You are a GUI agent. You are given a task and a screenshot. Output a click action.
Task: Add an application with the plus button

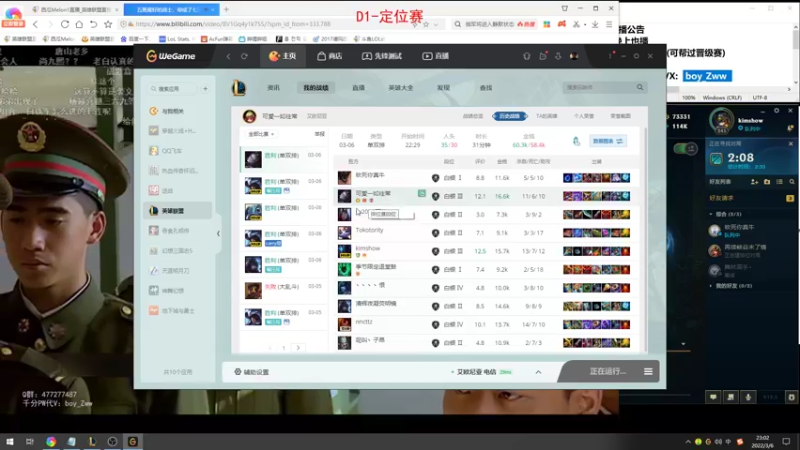click(x=205, y=89)
